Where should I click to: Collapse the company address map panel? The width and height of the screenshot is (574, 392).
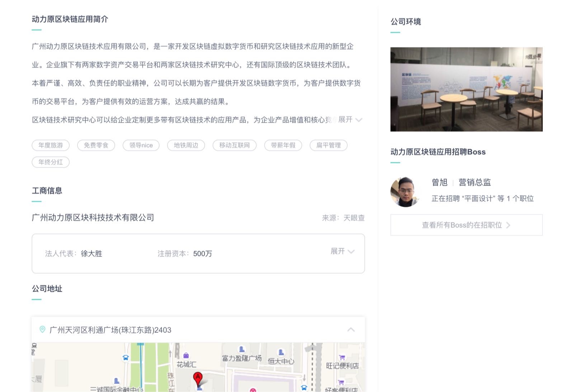click(x=351, y=330)
